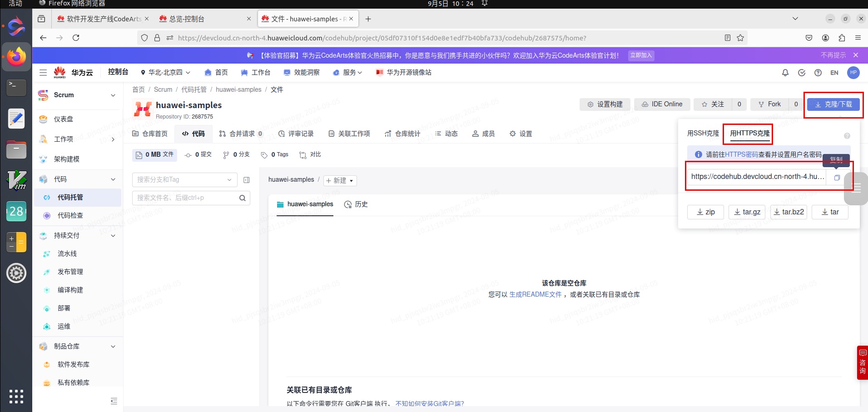
Task: Open the HP user avatar menu
Action: tap(853, 73)
